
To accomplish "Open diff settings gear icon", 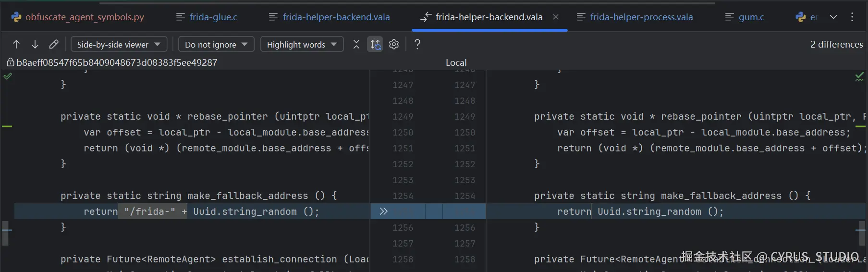I will point(394,45).
